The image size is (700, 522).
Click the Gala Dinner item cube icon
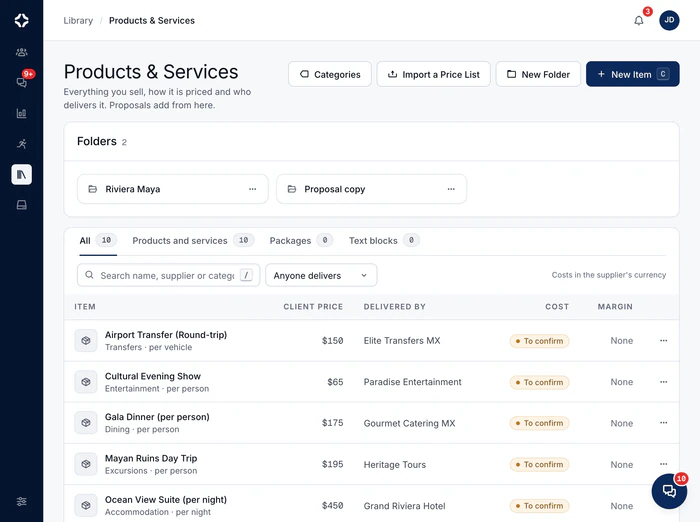pyautogui.click(x=86, y=422)
